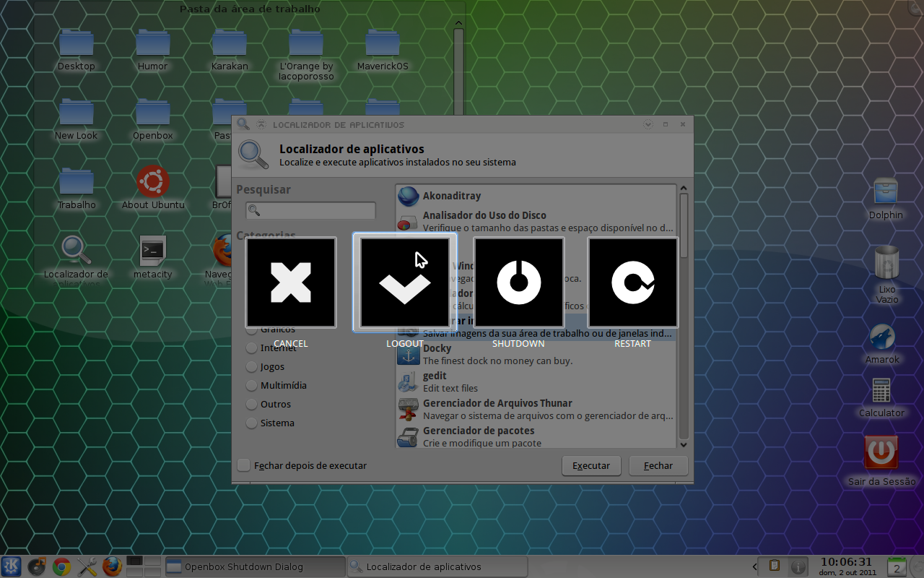Select Akonaditray in the application list
The width and height of the screenshot is (924, 578).
536,196
